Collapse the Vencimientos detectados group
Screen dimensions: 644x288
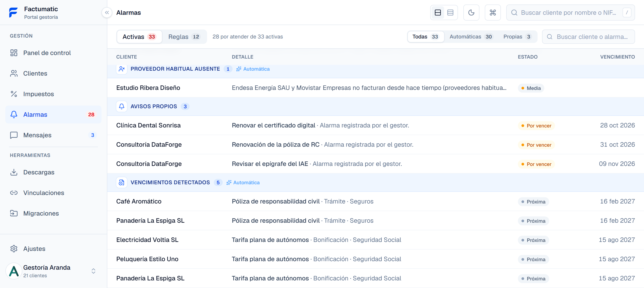tap(375, 182)
